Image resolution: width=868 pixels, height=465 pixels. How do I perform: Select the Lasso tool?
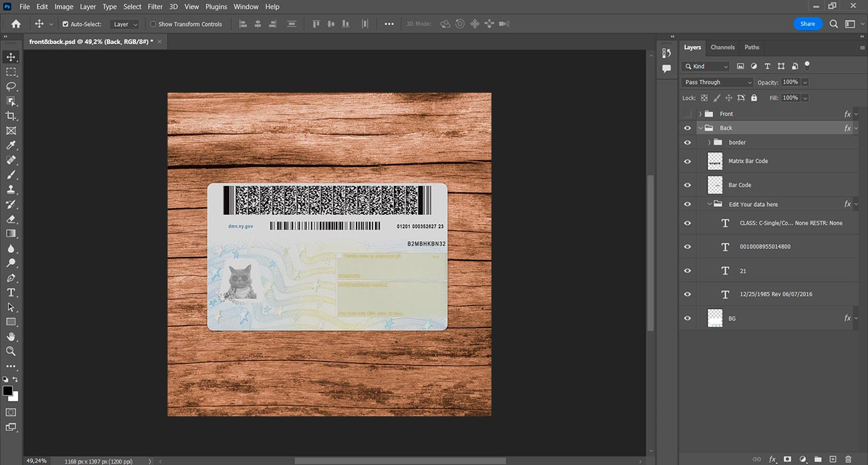pos(11,87)
